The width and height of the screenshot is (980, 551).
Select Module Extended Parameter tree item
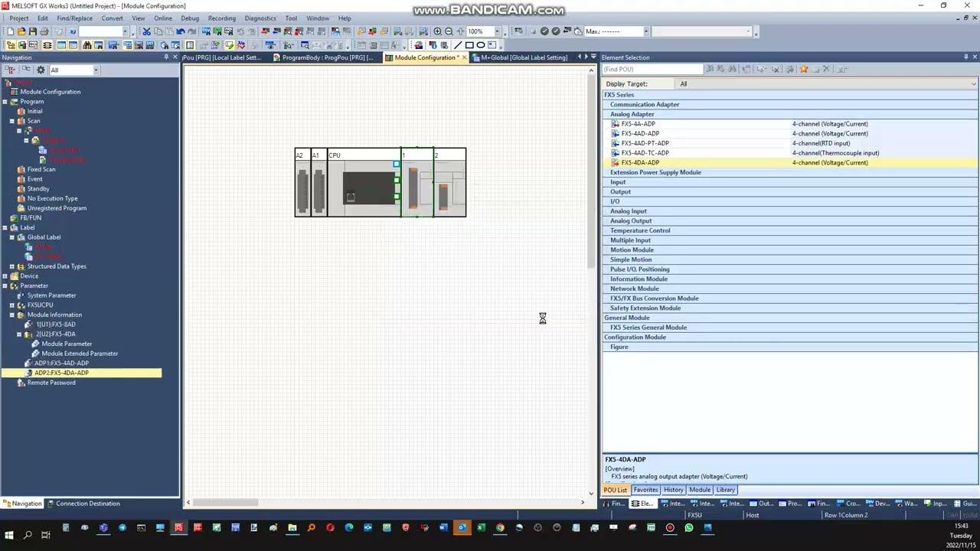pyautogui.click(x=80, y=354)
